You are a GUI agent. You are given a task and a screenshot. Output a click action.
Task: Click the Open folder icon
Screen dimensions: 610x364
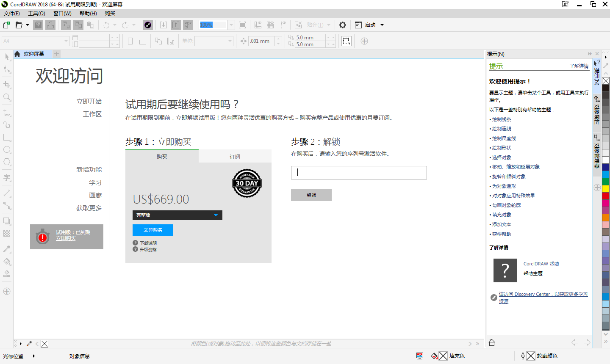(19, 25)
